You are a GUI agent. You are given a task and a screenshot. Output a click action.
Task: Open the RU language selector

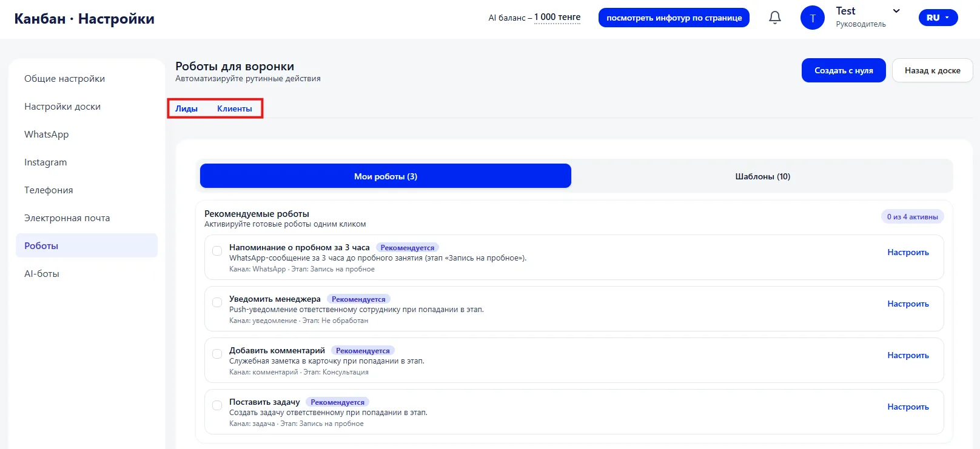[938, 18]
